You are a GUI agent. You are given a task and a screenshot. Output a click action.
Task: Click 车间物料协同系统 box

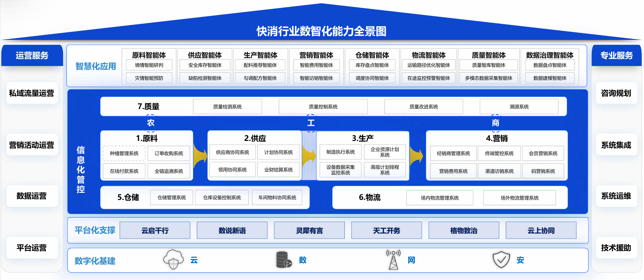click(x=277, y=198)
